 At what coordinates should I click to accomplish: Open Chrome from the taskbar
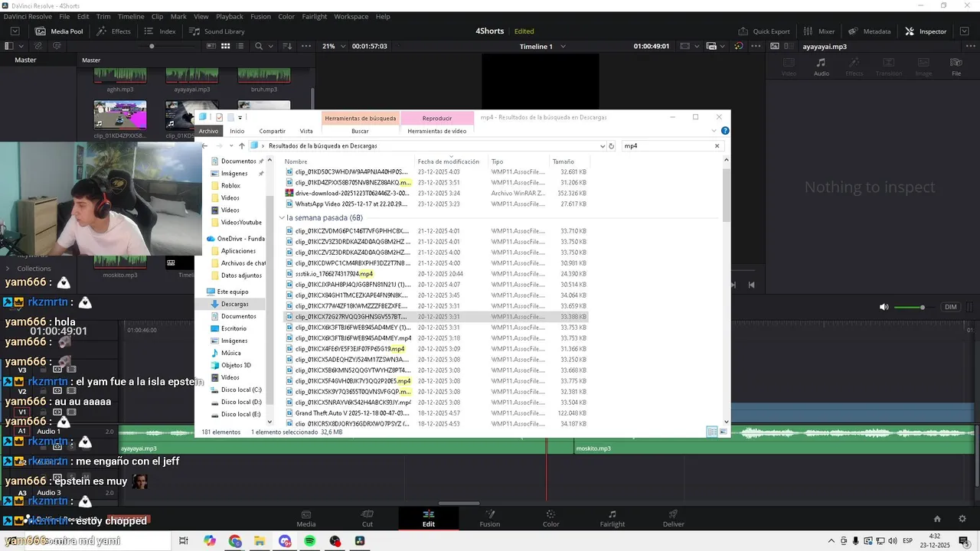(x=234, y=540)
